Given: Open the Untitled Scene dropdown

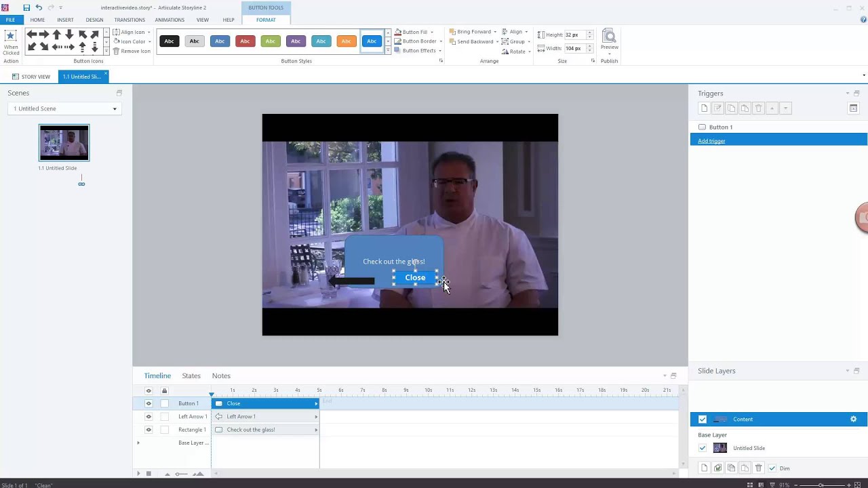Looking at the screenshot, I should click(64, 108).
